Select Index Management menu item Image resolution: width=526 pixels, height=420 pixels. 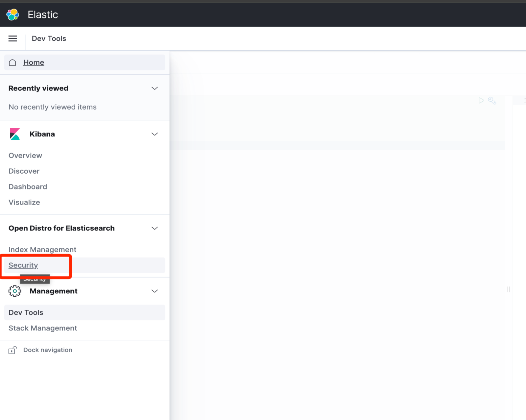[x=42, y=250]
